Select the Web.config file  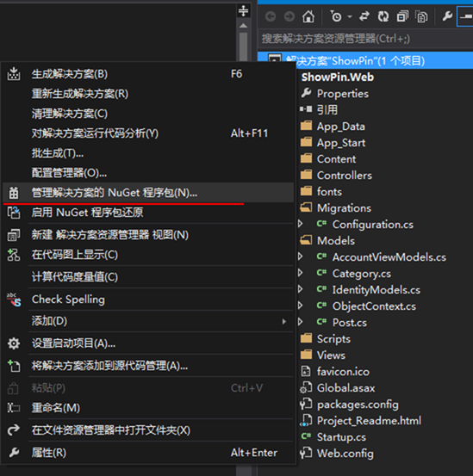click(345, 454)
